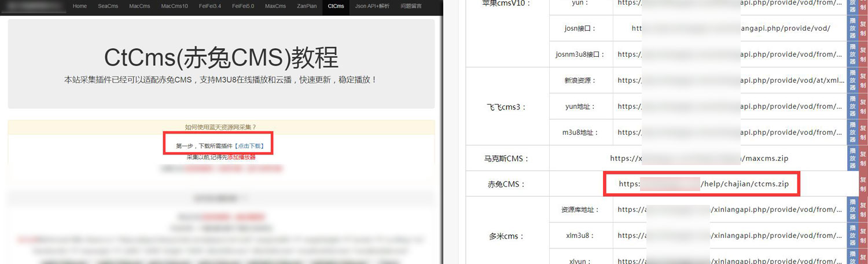Screen dimensions: 868x264
Task: Click the CtCms(赤兔CMS)教程 page heading
Action: tap(221, 58)
